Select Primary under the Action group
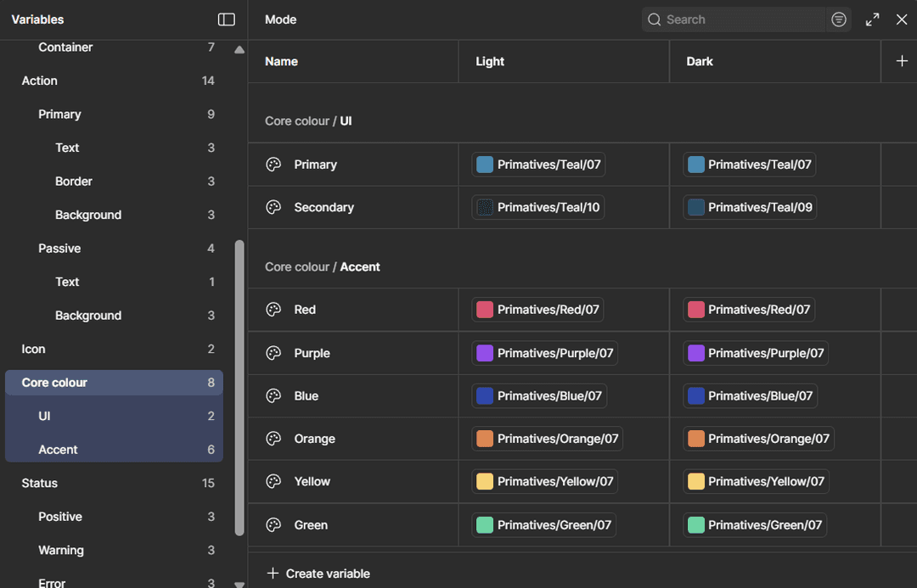The width and height of the screenshot is (917, 588). tap(59, 114)
